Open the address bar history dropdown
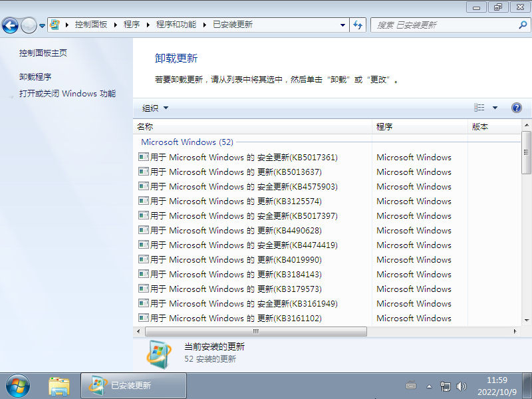This screenshot has height=399, width=532. click(x=343, y=25)
